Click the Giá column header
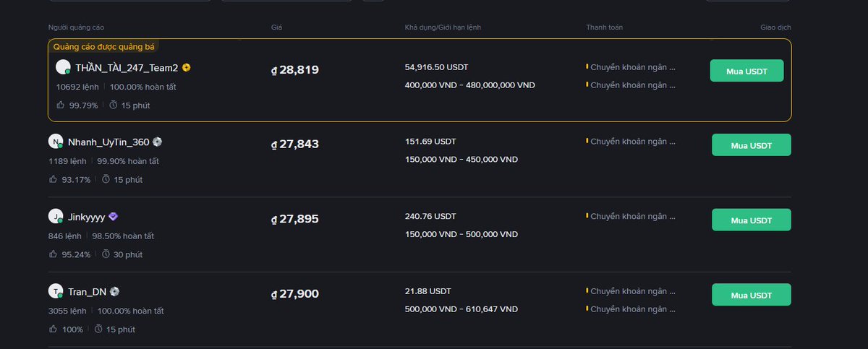This screenshot has width=868, height=349. [276, 27]
